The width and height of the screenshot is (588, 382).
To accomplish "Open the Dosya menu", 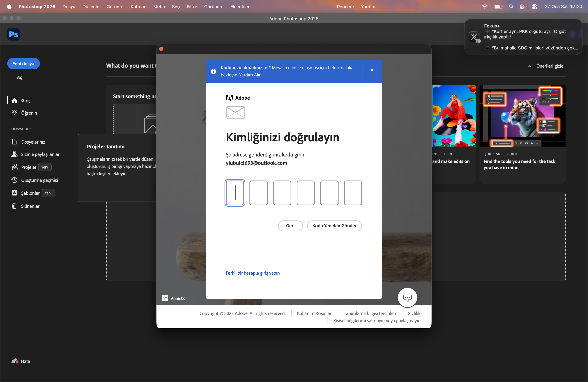I will tap(69, 7).
